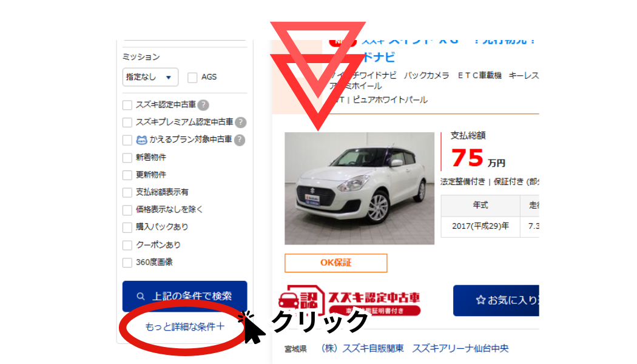This screenshot has height=364, width=637.
Task: Check 価格表示なしを除く option
Action: pos(127,210)
